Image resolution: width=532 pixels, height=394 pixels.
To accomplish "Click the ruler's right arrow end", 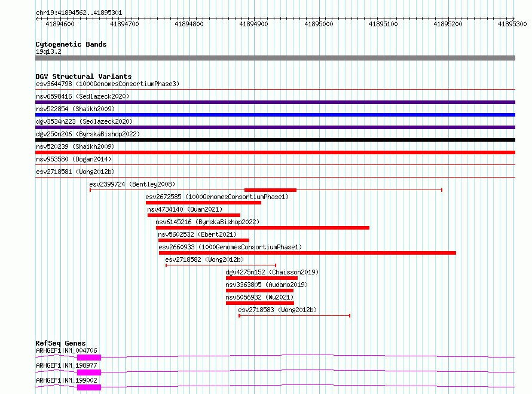I will 513,19.
